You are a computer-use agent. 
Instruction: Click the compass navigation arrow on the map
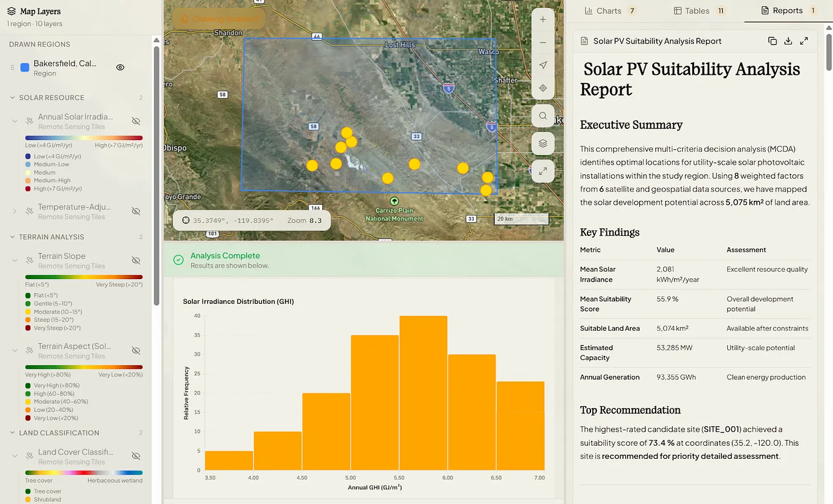(x=542, y=65)
